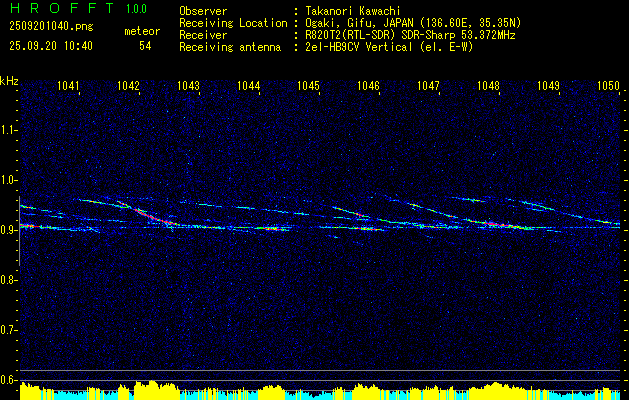629x400 pixels.
Task: Select the 1.0 kHz frequency label
Action: click(x=9, y=180)
